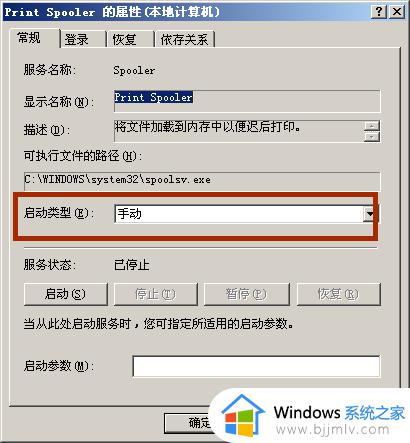Click the executable path field spoolsv.exe
410x443 pixels.
pyautogui.click(x=202, y=181)
